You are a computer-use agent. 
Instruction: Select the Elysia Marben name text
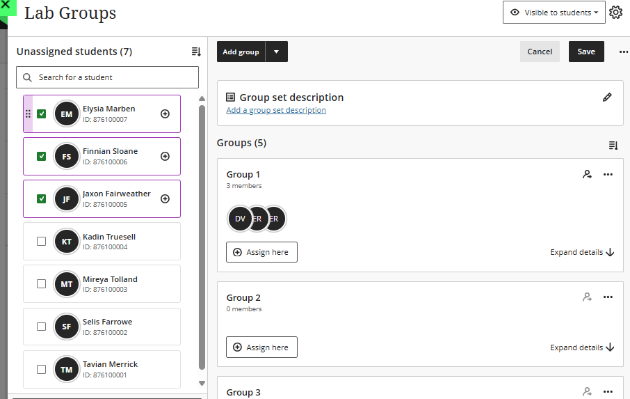tap(109, 108)
